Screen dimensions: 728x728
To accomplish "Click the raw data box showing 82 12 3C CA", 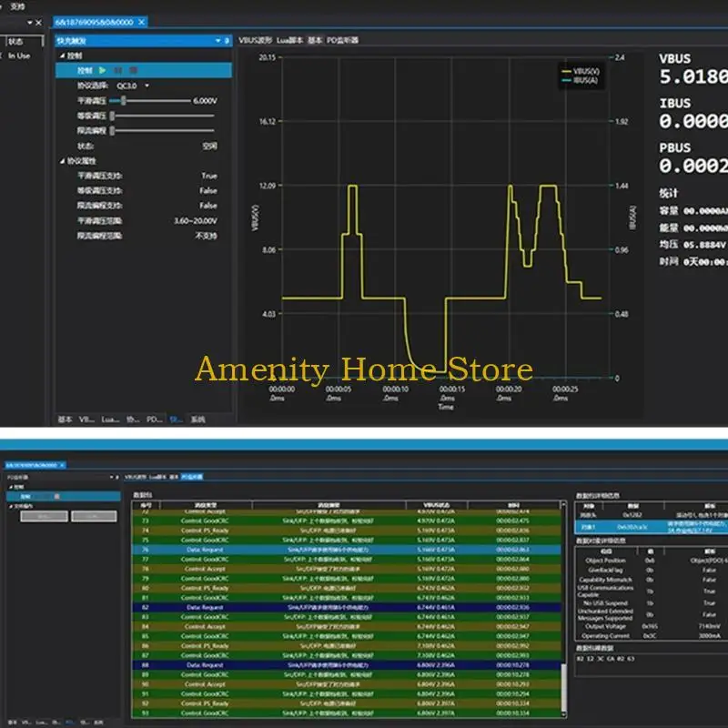I will [x=652, y=664].
